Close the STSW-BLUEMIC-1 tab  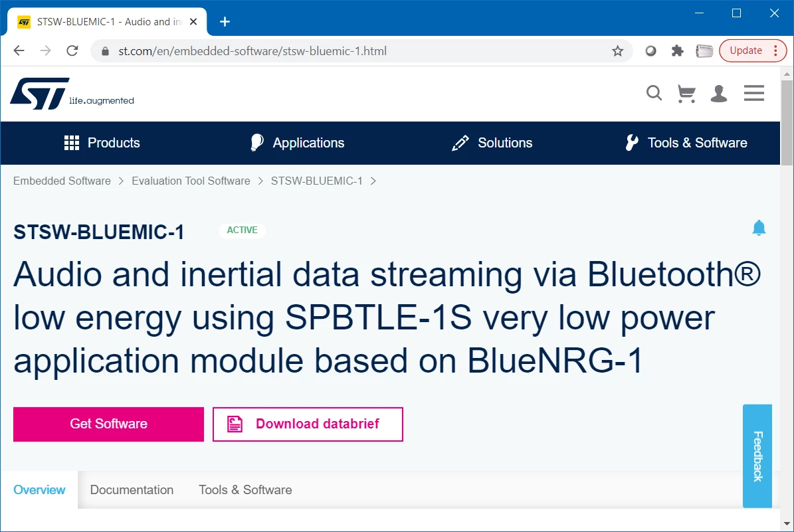click(193, 22)
